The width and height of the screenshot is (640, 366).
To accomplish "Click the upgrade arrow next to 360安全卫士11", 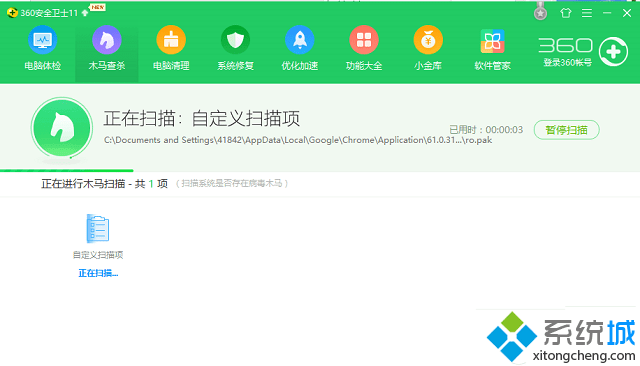I will coord(85,13).
